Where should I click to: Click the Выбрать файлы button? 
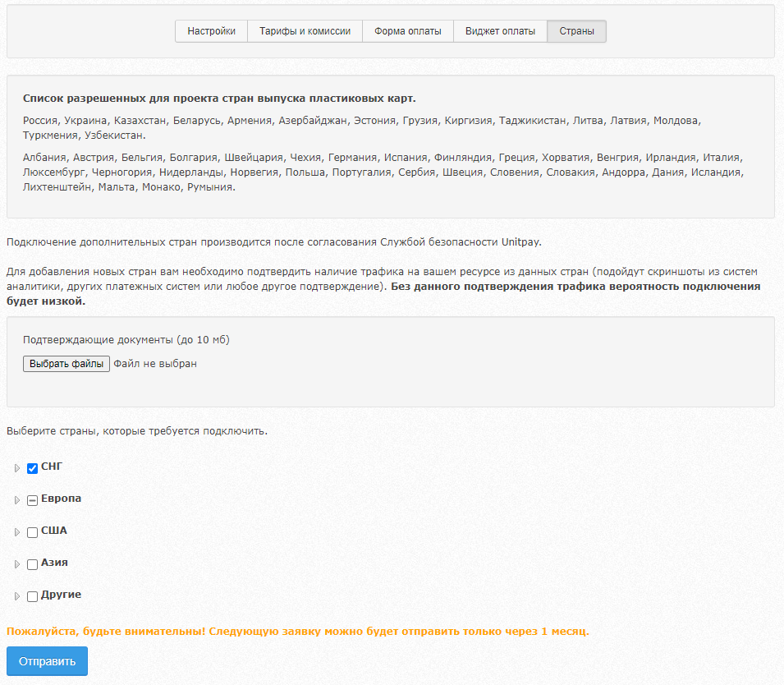click(66, 364)
